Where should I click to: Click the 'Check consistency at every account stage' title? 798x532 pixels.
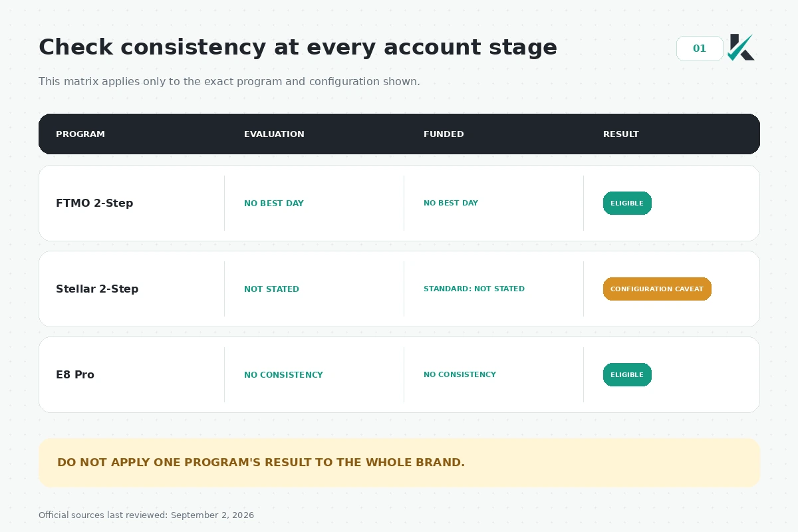coord(298,47)
